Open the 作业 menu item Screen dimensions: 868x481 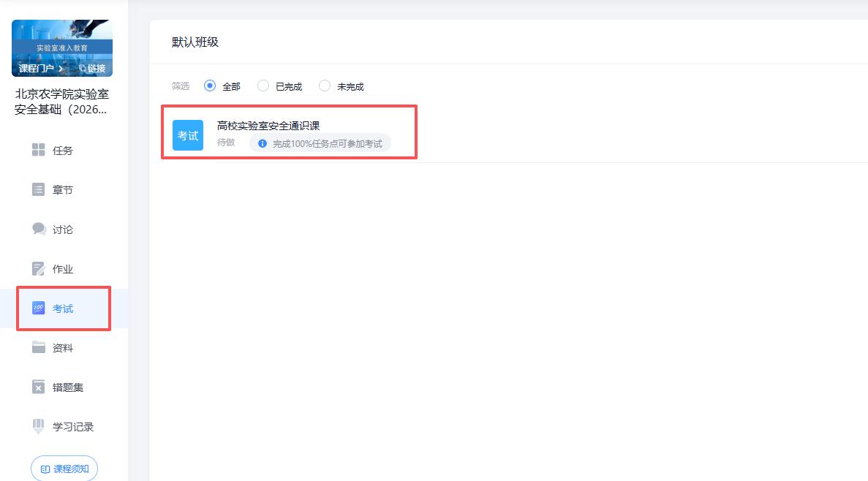pyautogui.click(x=63, y=269)
